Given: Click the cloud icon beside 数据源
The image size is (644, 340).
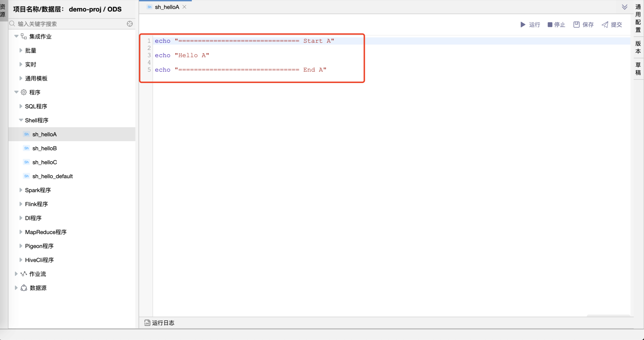Looking at the screenshot, I should coord(23,288).
